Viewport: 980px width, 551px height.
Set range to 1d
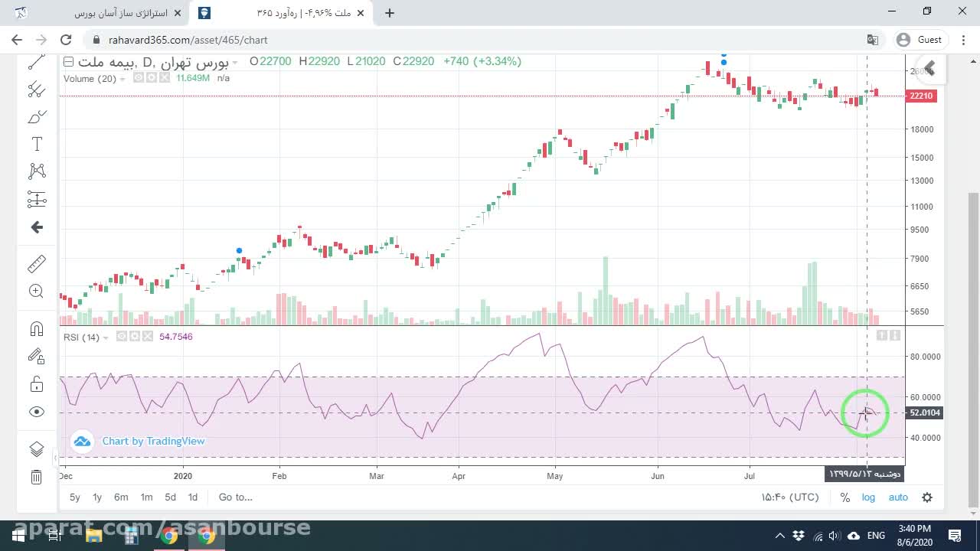point(193,497)
